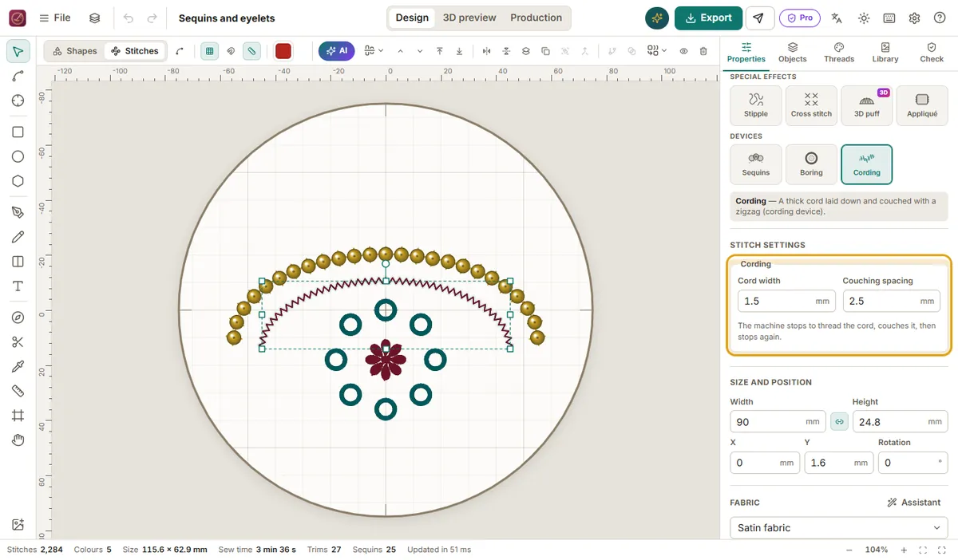Select the Sequins device

(x=756, y=164)
